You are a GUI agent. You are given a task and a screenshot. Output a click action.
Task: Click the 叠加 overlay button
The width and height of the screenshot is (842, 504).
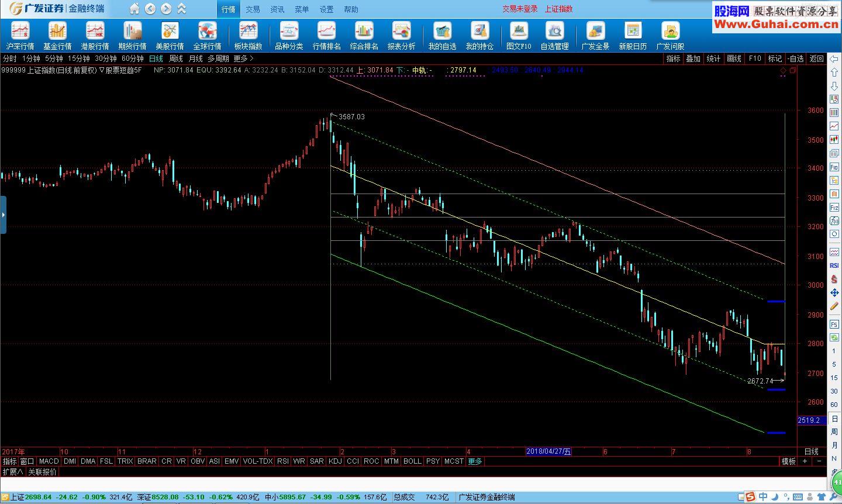pos(693,58)
